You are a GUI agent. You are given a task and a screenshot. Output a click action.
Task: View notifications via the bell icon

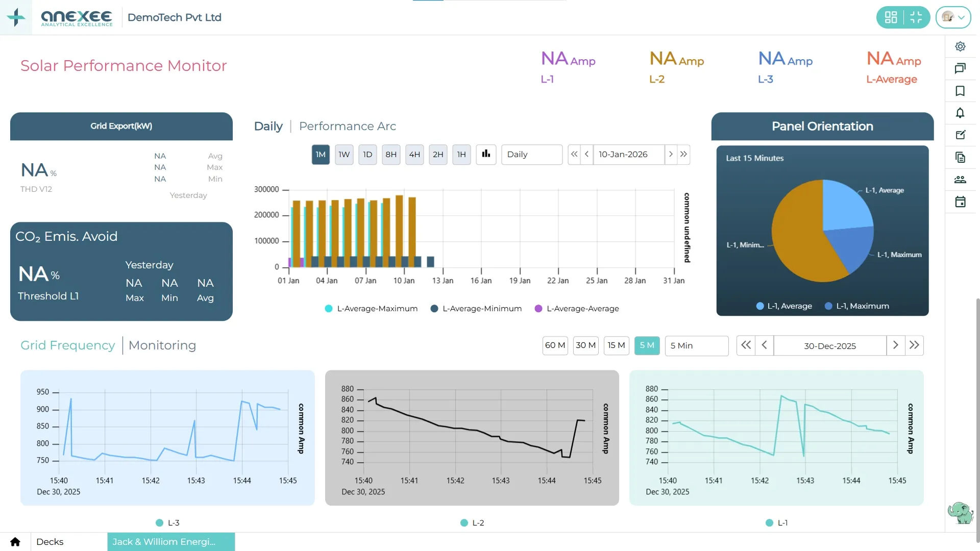click(961, 113)
